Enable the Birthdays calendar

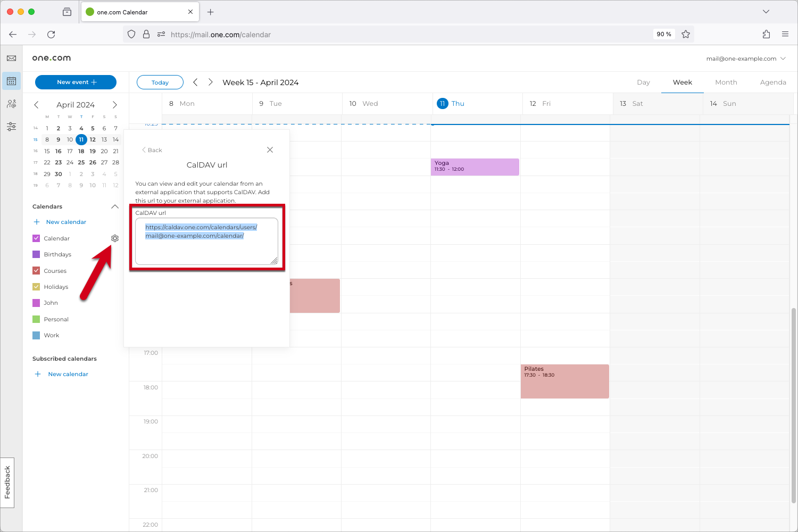point(36,254)
